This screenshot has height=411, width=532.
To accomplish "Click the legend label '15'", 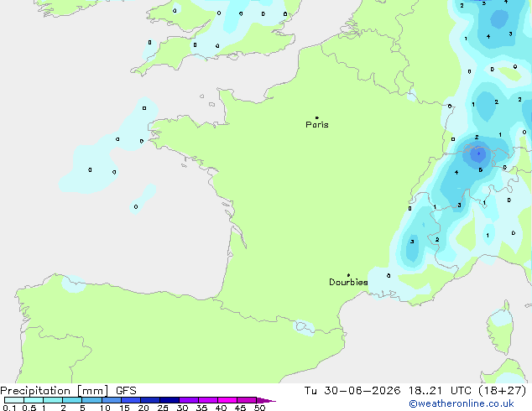I will point(124,408).
